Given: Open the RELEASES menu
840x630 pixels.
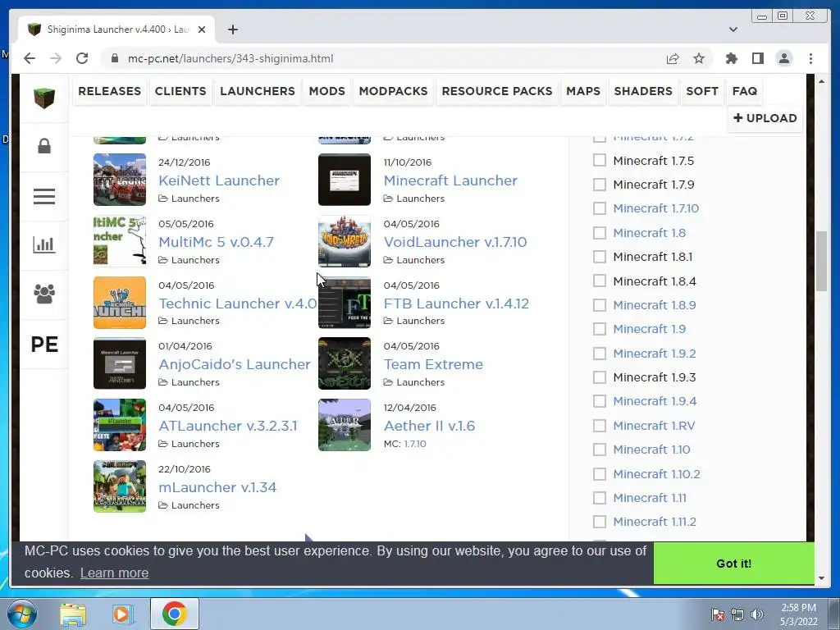Looking at the screenshot, I should tap(109, 91).
